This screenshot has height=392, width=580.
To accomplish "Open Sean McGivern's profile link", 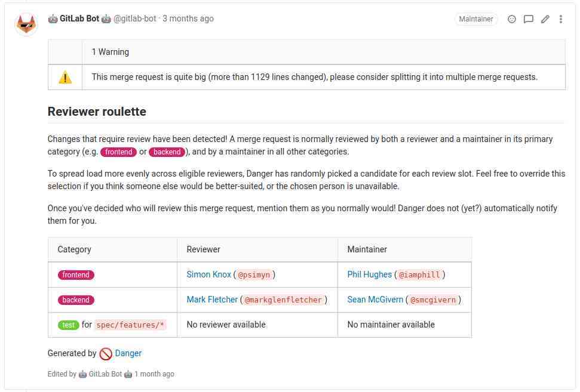I will click(x=375, y=300).
